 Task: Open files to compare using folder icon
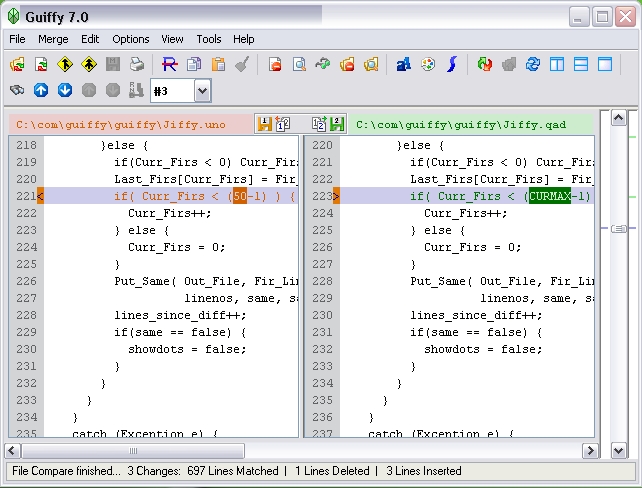click(x=17, y=64)
